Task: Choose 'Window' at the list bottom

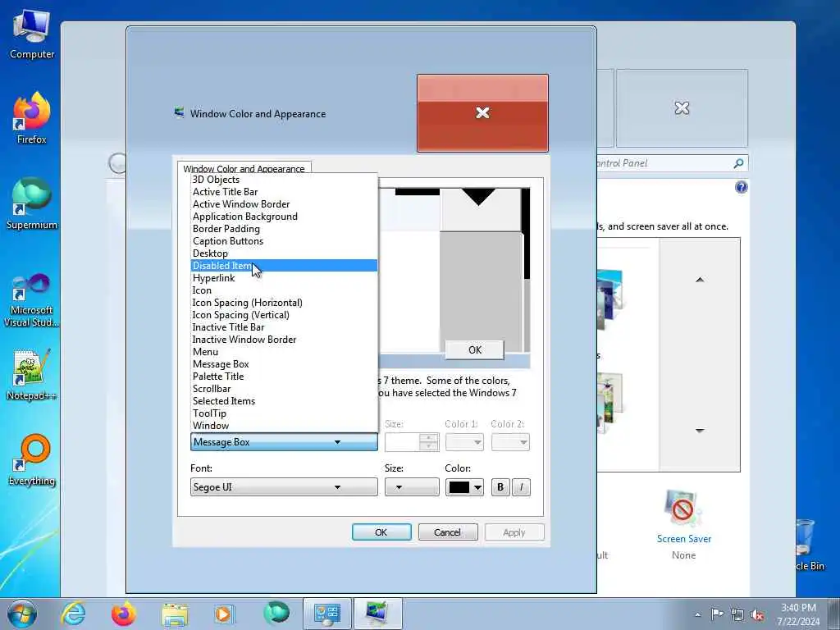Action: (284, 426)
